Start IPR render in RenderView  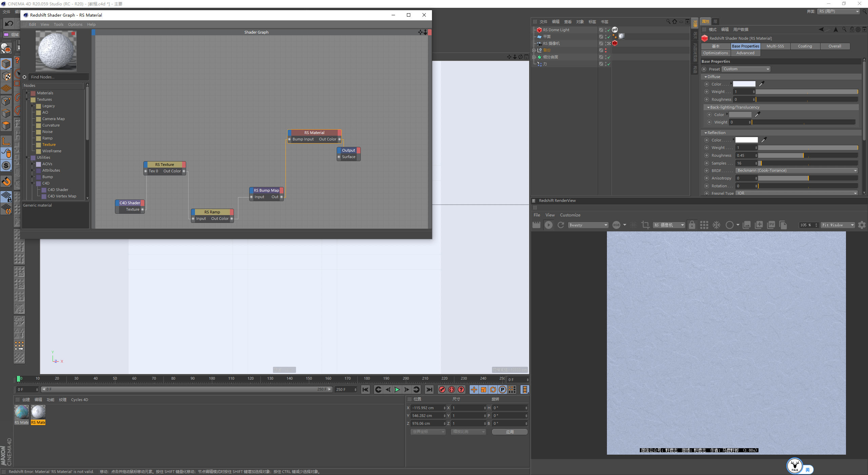[548, 225]
